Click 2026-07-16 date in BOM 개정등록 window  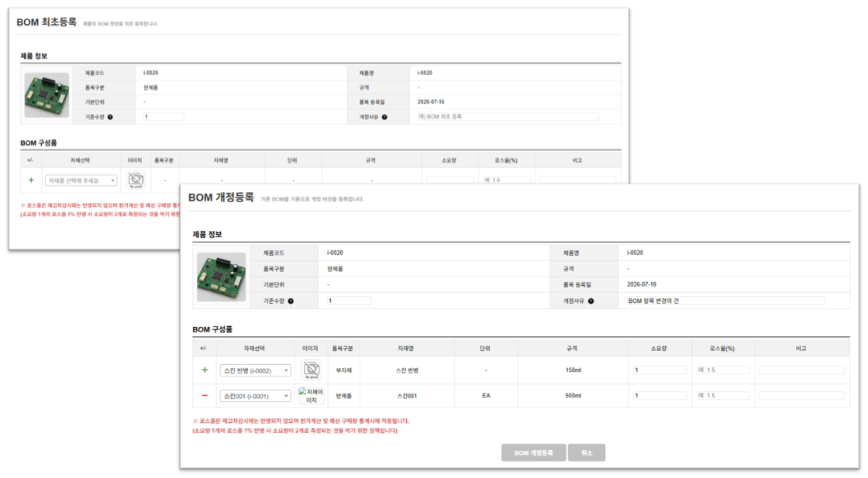click(642, 284)
